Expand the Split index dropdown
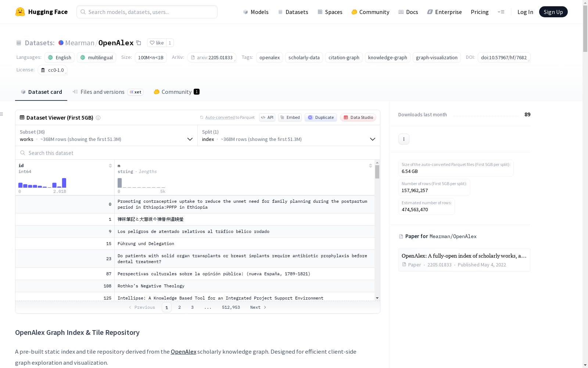Viewport: 588px width, 368px height. (289, 135)
